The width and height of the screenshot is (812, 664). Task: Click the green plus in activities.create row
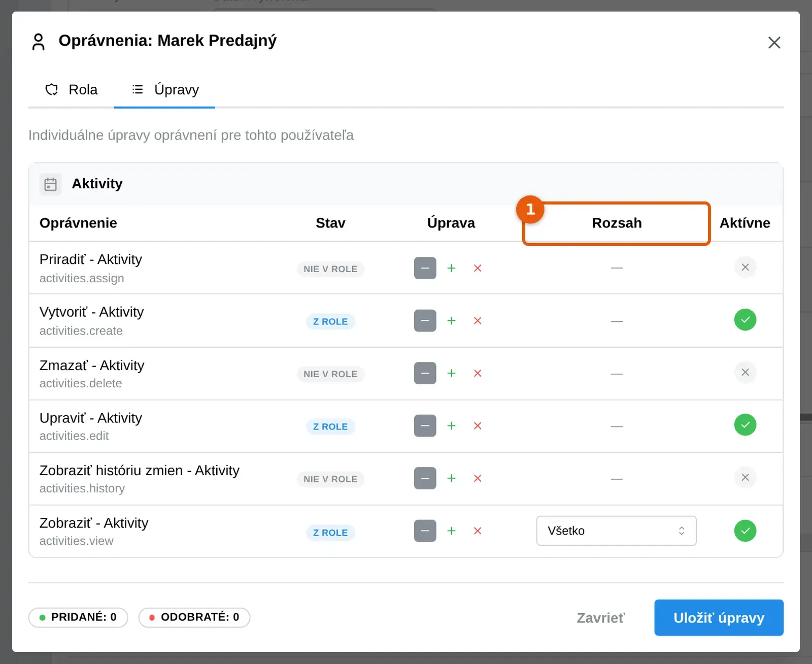(x=451, y=321)
